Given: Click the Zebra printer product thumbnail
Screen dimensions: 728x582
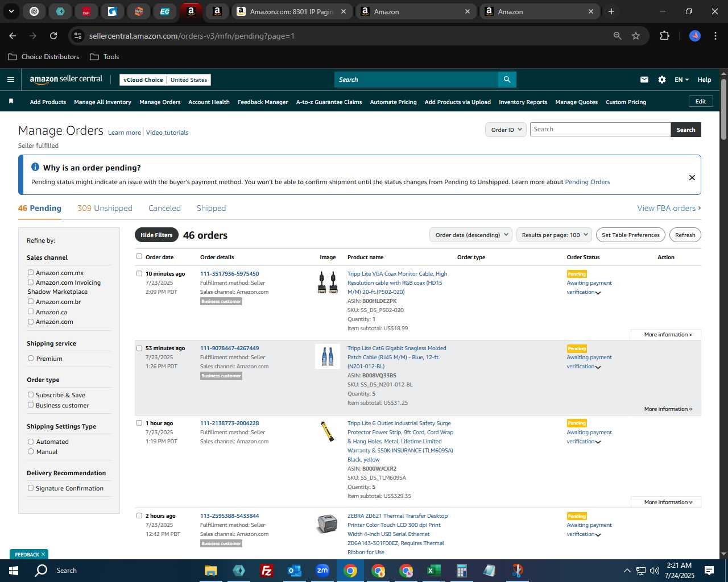Looking at the screenshot, I should [x=327, y=523].
